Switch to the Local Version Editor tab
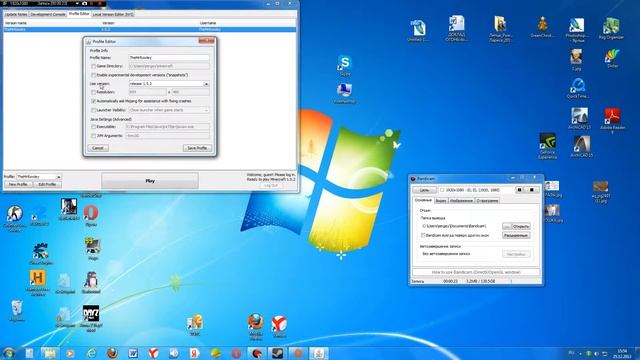Viewport: 640px width, 360px height. pos(113,14)
